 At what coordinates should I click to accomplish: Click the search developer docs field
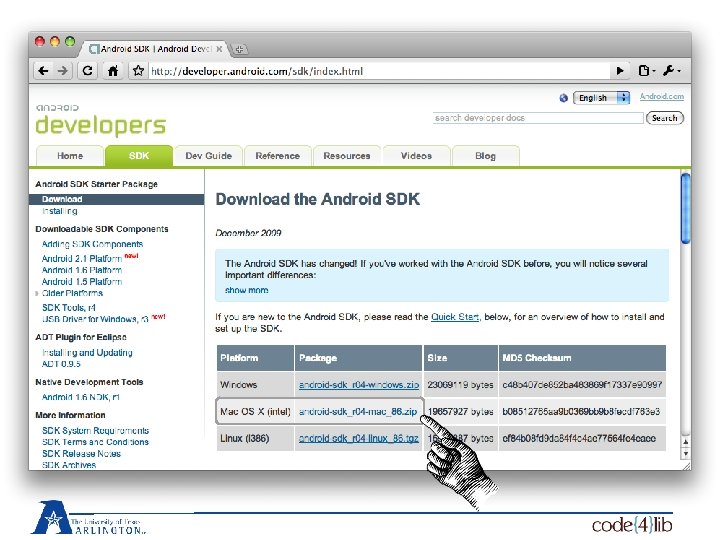coord(538,118)
